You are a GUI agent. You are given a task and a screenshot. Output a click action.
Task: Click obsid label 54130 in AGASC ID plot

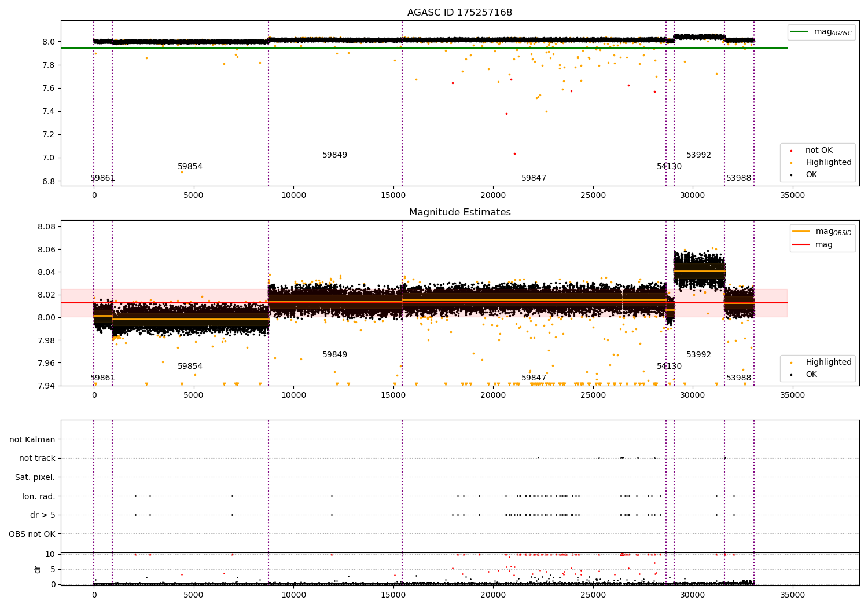[x=670, y=167]
